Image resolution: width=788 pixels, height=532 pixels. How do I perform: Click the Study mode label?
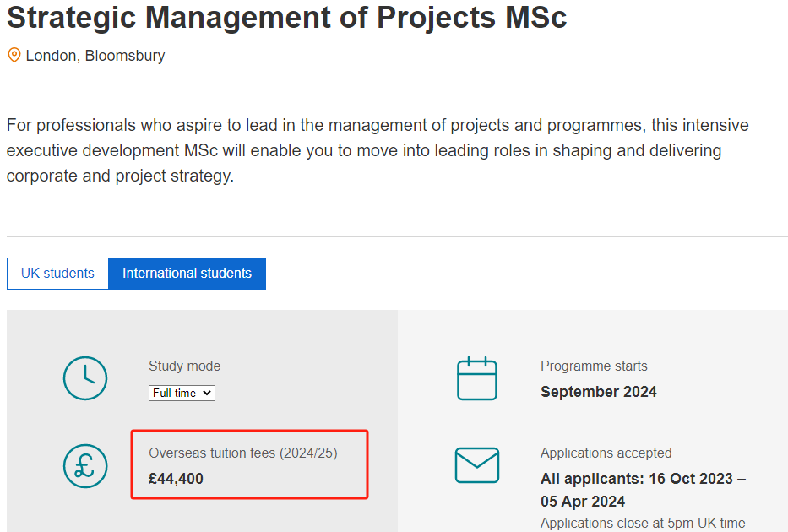pos(184,366)
